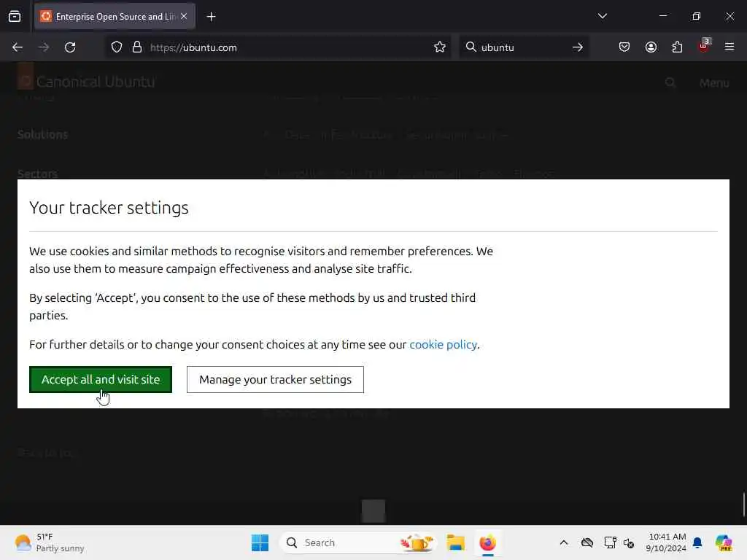Open clock showing 10:41 AM
This screenshot has height=560, width=747.
point(666,542)
